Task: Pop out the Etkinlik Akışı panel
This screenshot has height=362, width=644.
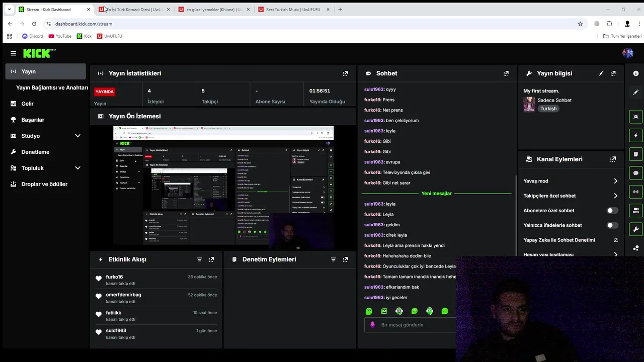Action: click(x=211, y=259)
